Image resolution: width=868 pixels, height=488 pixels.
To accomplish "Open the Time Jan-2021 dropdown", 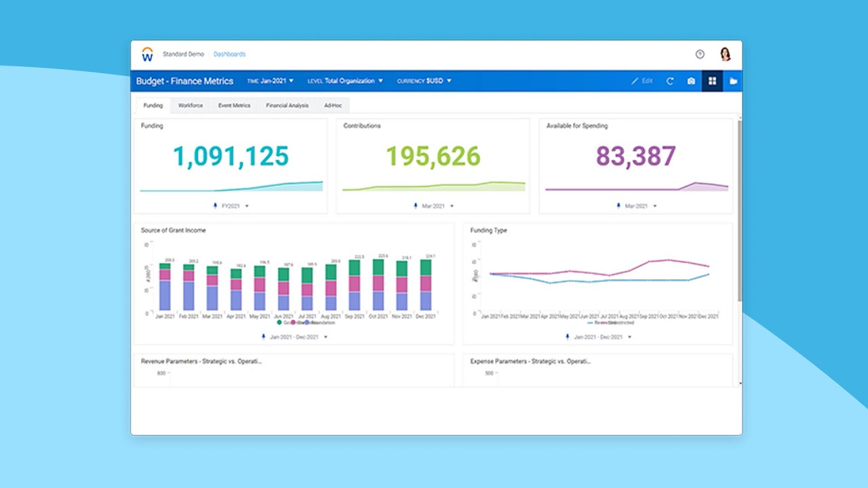I will click(x=270, y=81).
